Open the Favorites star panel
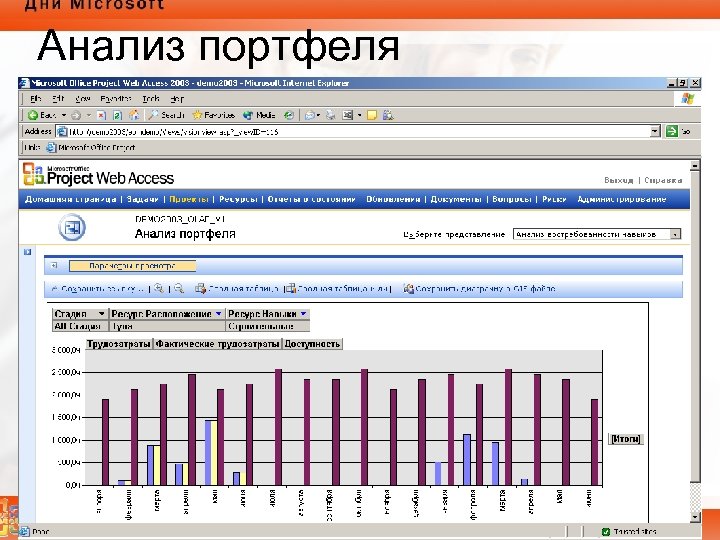The height and width of the screenshot is (540, 720). coord(214,115)
